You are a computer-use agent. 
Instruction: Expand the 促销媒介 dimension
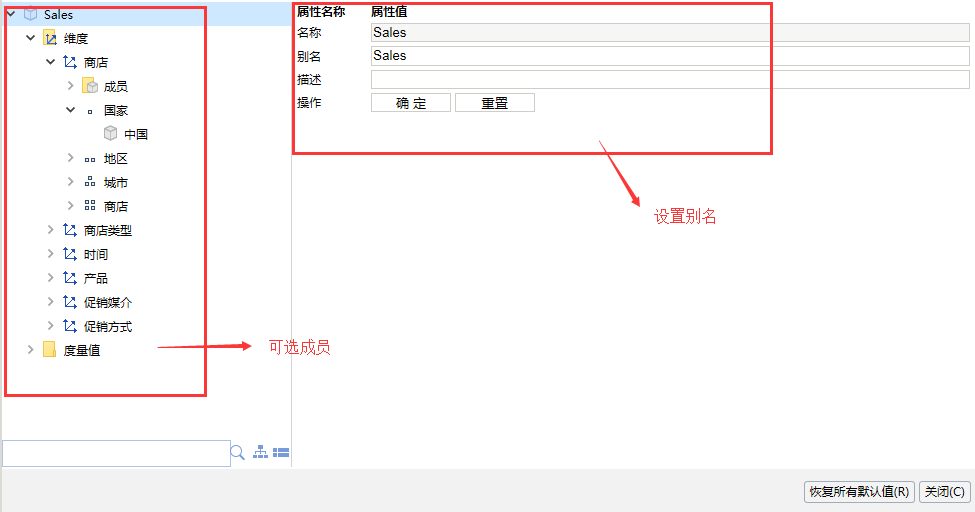tap(50, 302)
